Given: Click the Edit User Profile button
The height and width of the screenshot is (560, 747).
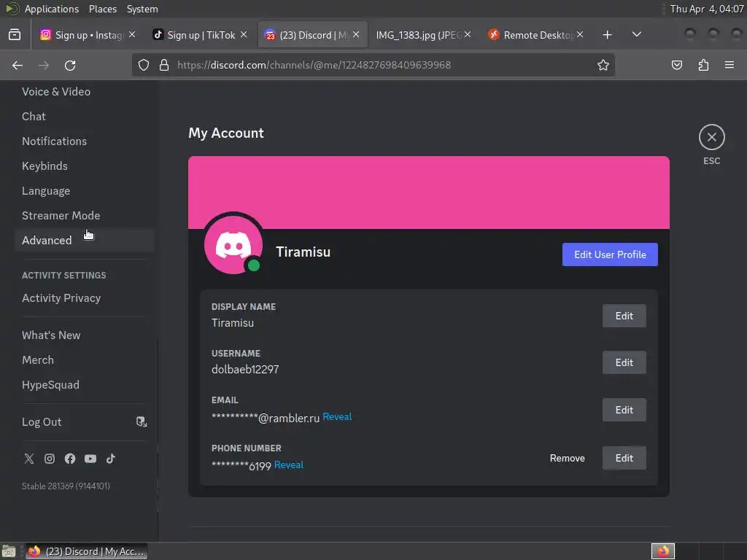Looking at the screenshot, I should click(610, 254).
